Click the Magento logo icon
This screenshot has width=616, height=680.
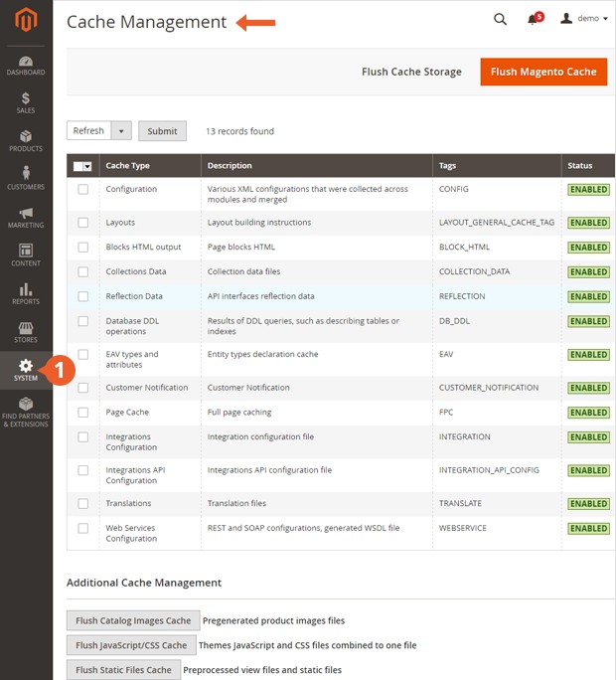click(x=26, y=20)
